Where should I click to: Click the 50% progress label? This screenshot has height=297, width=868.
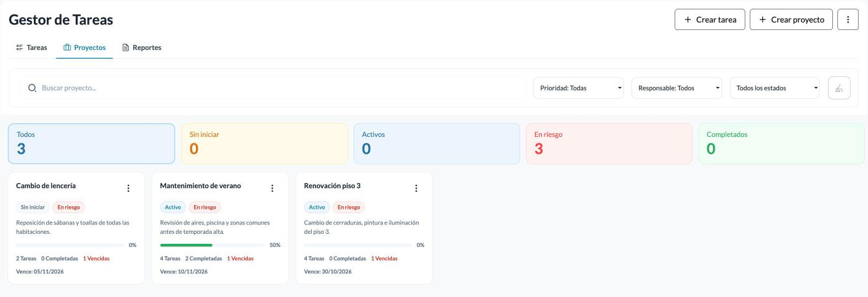tap(275, 245)
